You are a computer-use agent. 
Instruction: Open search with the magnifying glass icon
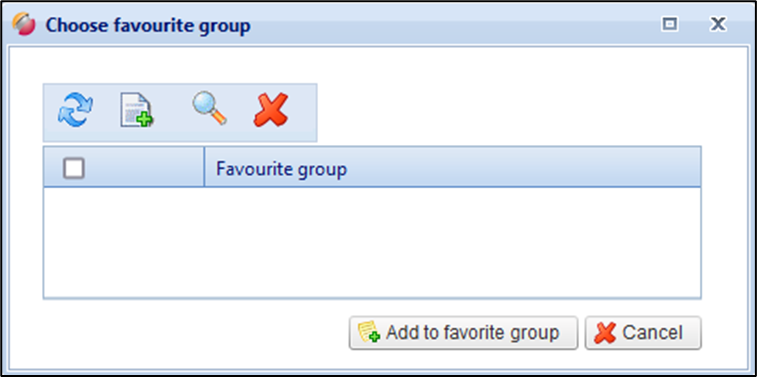(x=210, y=109)
